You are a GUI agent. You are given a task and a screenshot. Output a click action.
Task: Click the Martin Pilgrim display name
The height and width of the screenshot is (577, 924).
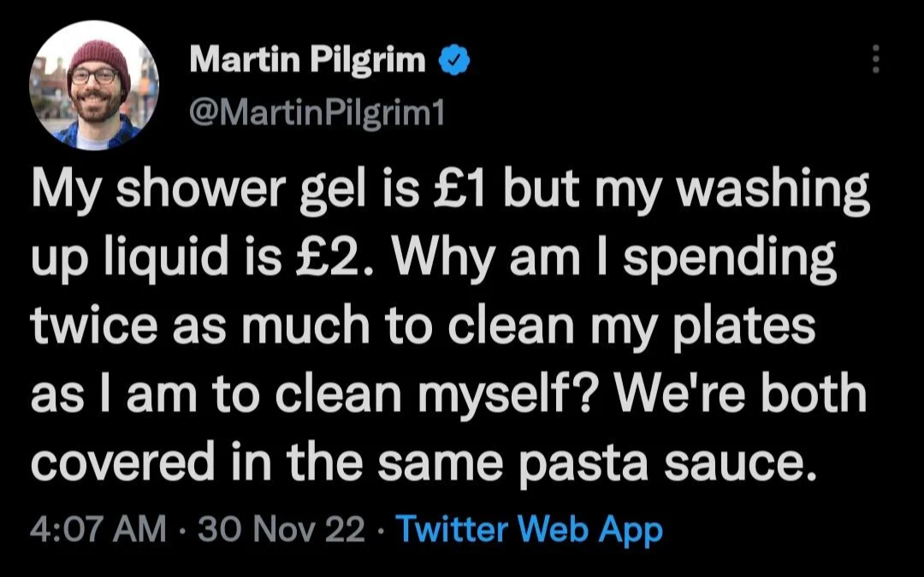307,60
